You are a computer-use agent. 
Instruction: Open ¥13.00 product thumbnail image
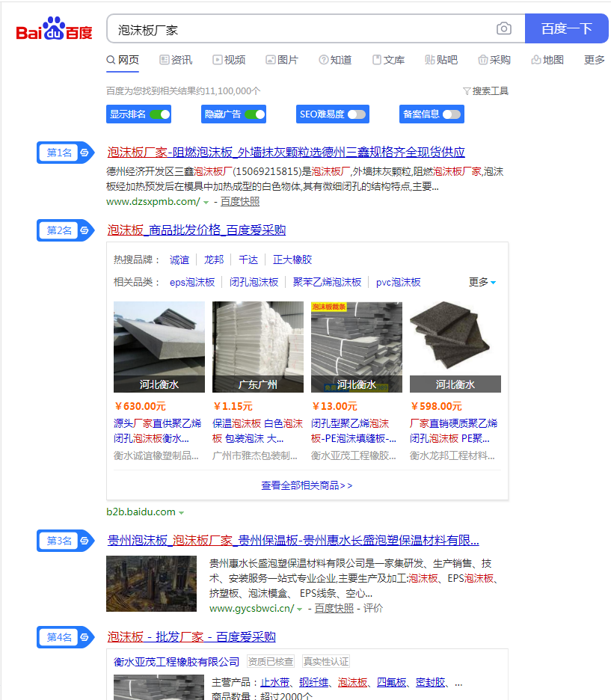357,347
